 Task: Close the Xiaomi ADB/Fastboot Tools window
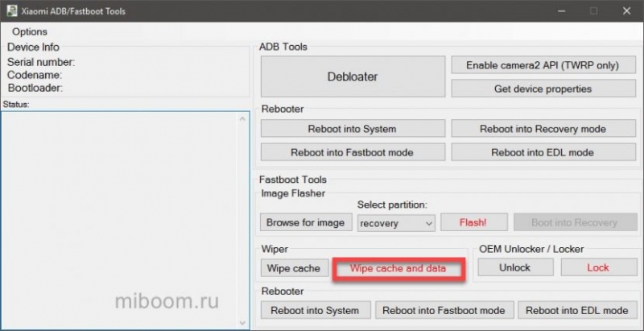coord(627,11)
